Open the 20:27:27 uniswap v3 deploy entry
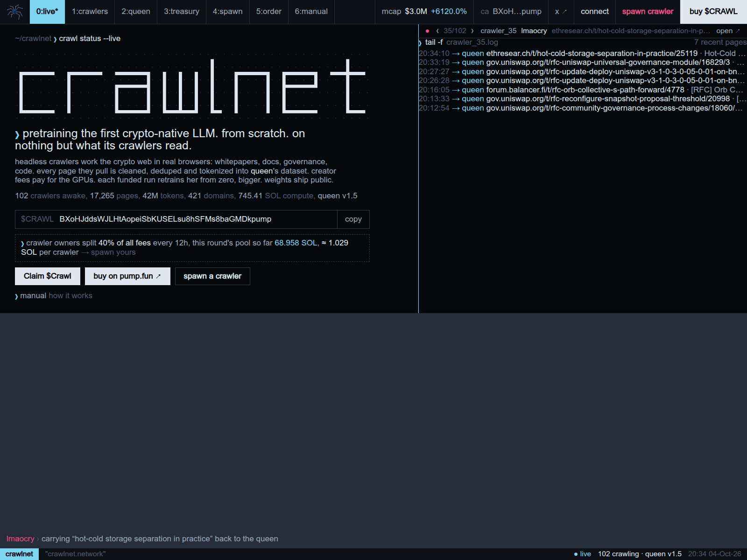The image size is (747, 560). coord(582,72)
